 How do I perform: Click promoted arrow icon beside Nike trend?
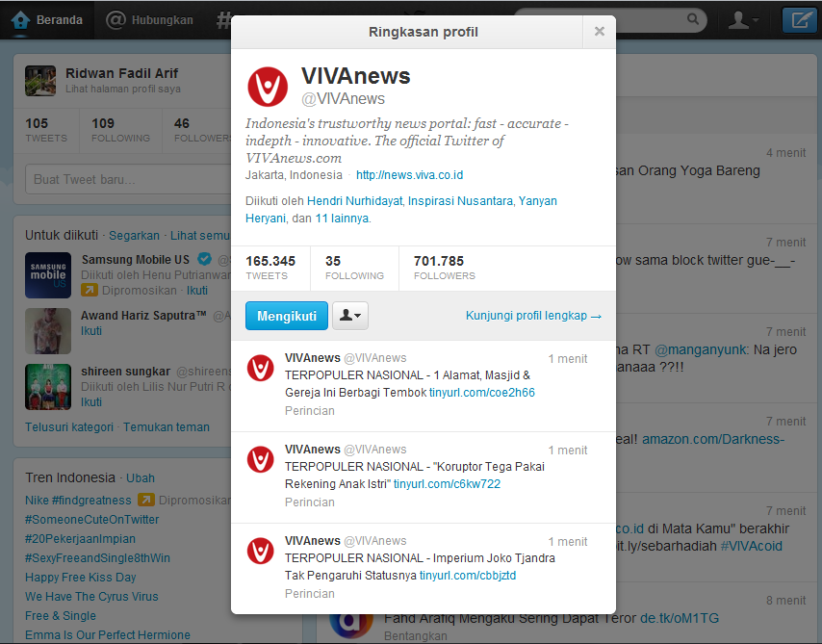(x=146, y=500)
